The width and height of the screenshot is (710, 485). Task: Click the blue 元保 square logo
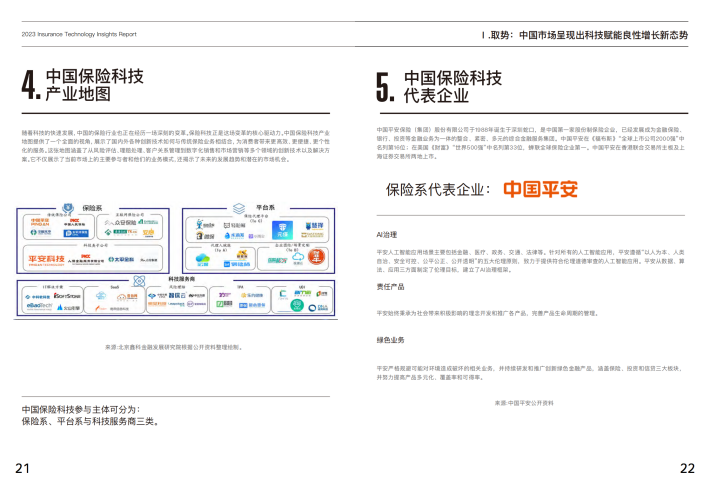pyautogui.click(x=283, y=230)
